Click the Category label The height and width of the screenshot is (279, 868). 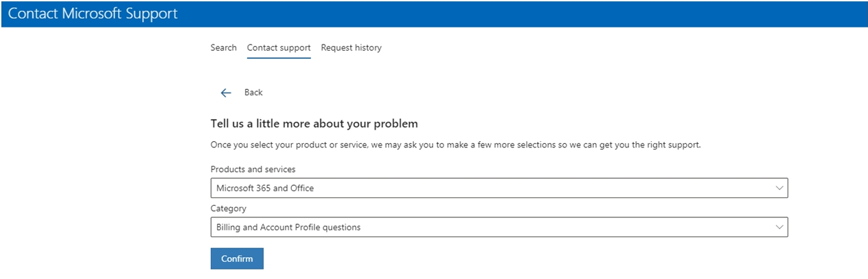point(228,208)
